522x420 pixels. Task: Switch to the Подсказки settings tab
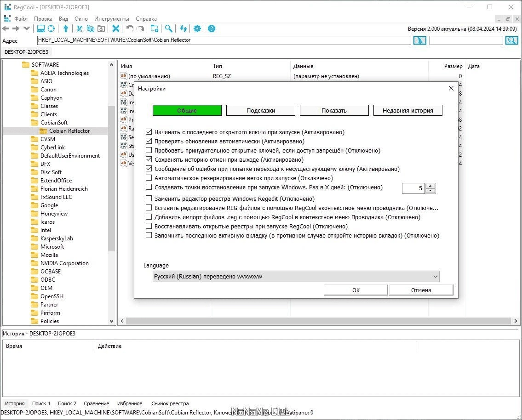[261, 110]
